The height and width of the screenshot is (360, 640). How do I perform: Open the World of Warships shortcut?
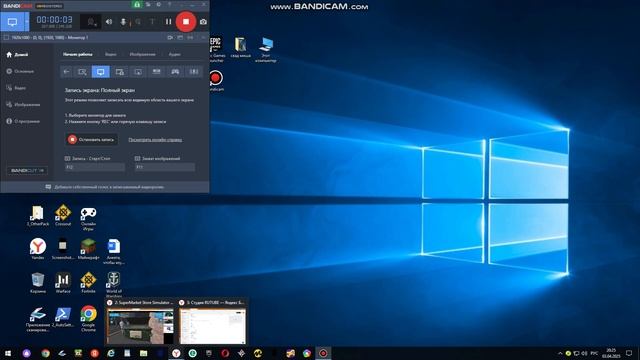pyautogui.click(x=113, y=284)
